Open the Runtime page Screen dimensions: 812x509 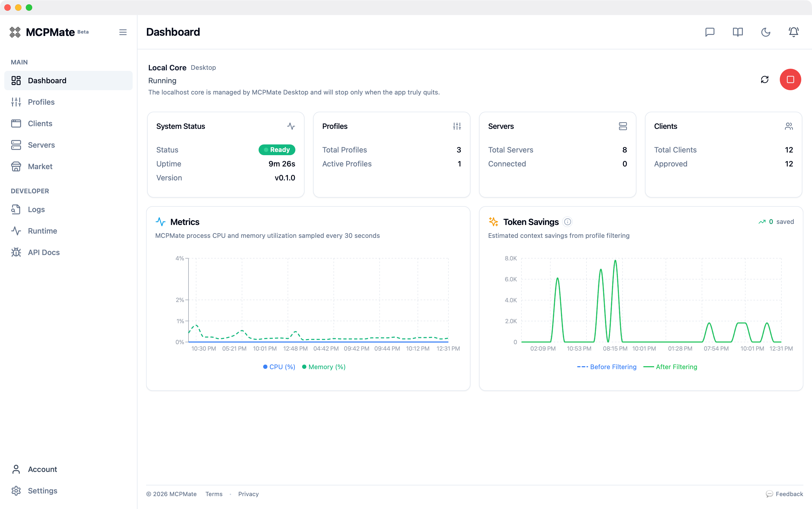68,231
